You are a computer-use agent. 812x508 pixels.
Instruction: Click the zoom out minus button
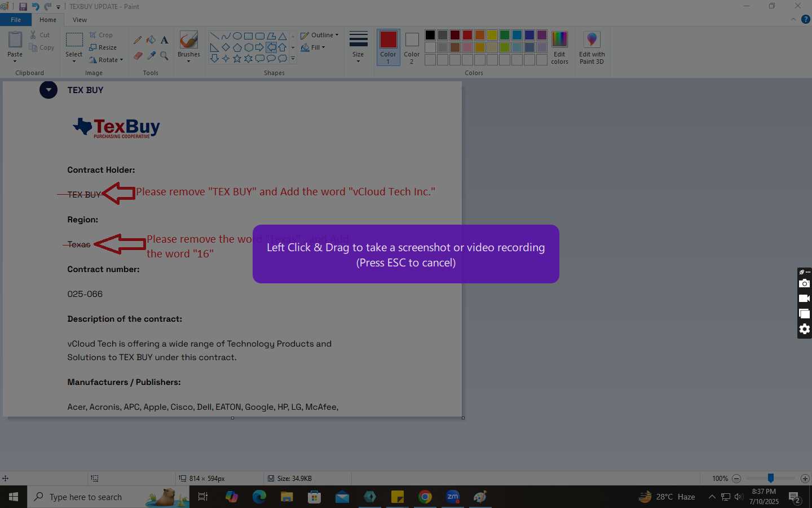pos(736,478)
